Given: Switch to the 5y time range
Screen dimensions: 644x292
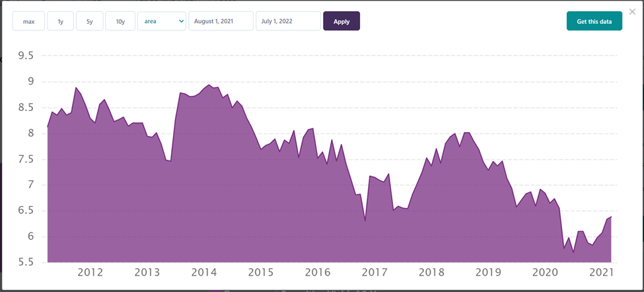Looking at the screenshot, I should pos(89,21).
